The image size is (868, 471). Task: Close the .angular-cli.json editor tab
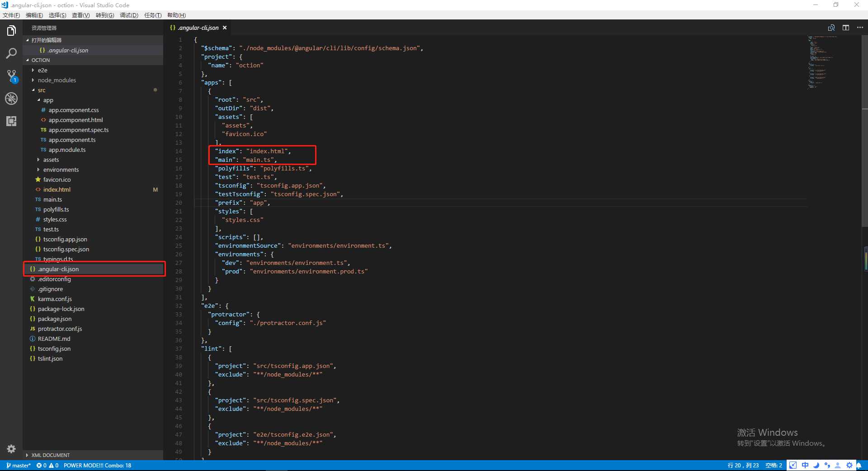(225, 28)
